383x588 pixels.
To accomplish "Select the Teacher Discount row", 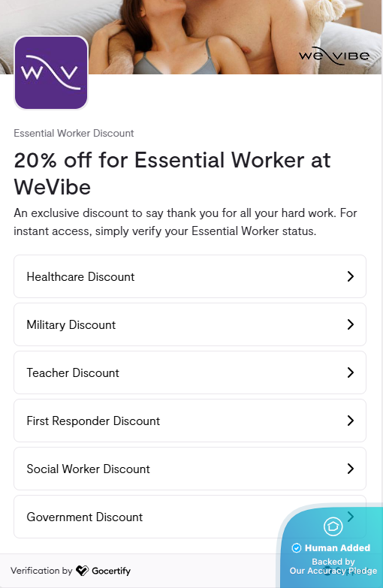I will [190, 372].
